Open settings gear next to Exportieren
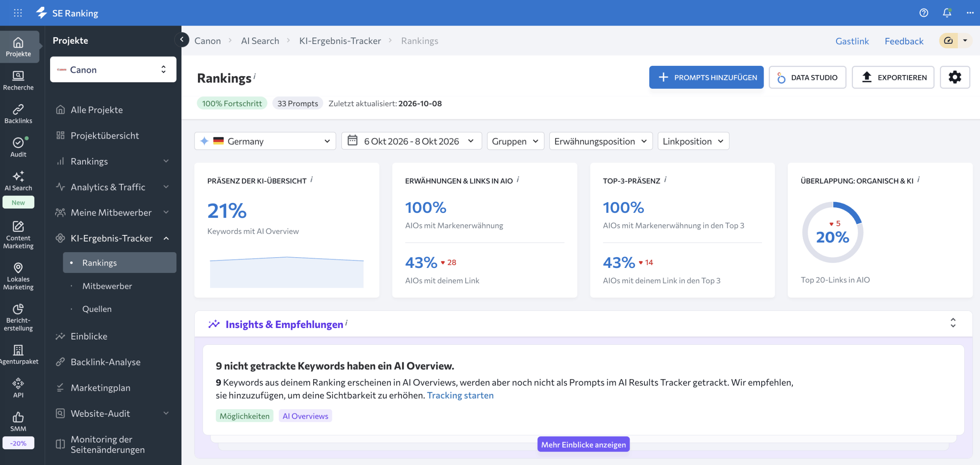Screen dimensions: 980x465 [955, 77]
